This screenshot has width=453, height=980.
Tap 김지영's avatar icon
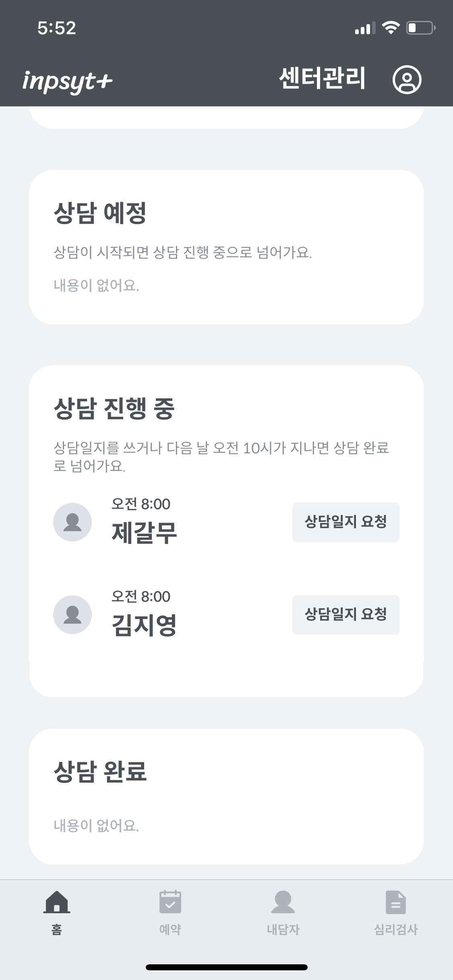pos(72,614)
